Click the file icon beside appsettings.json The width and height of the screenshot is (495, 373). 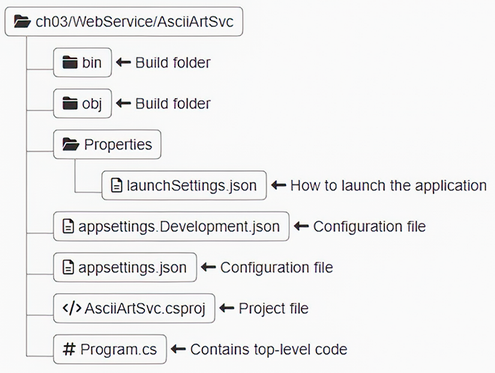tap(68, 267)
